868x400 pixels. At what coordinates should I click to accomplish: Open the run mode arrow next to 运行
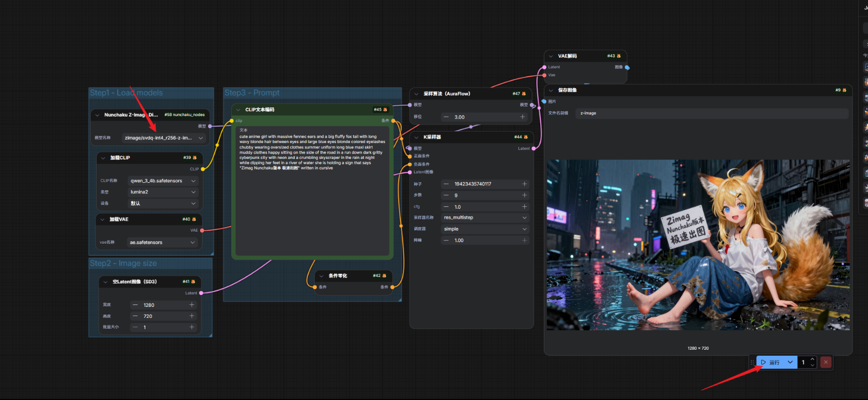point(790,362)
